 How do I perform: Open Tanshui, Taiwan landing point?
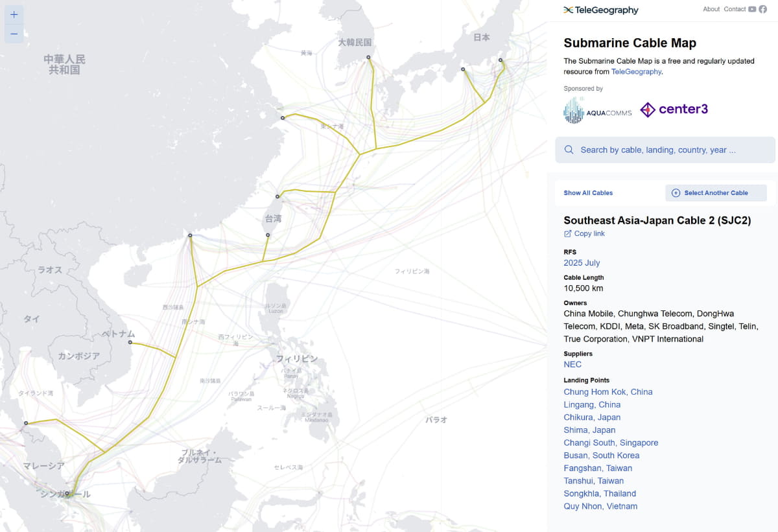[594, 481]
